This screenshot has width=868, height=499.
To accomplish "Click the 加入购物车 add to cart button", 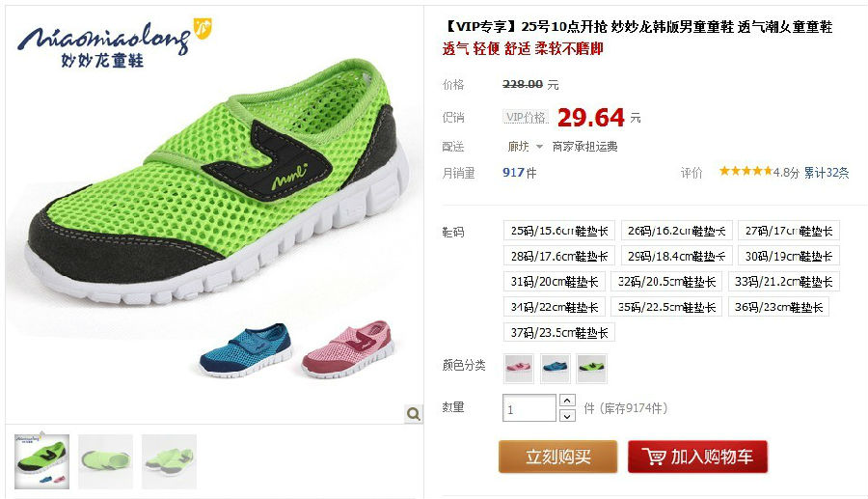I will point(697,457).
